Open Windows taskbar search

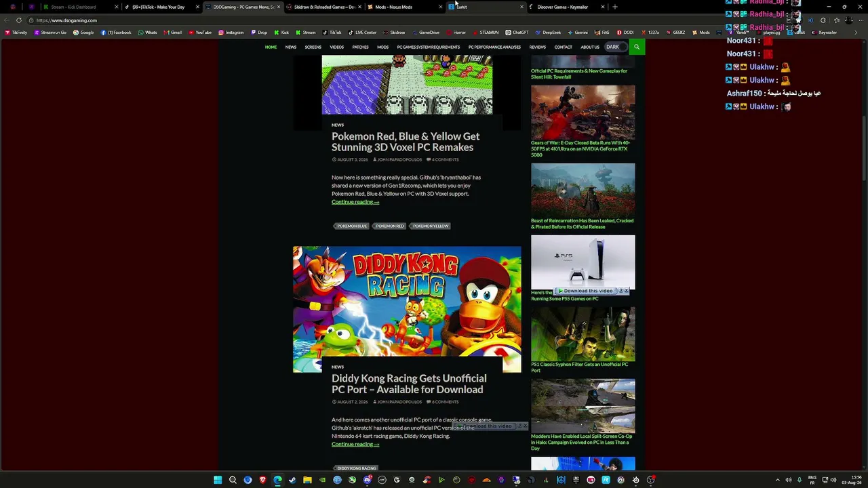pos(233,480)
